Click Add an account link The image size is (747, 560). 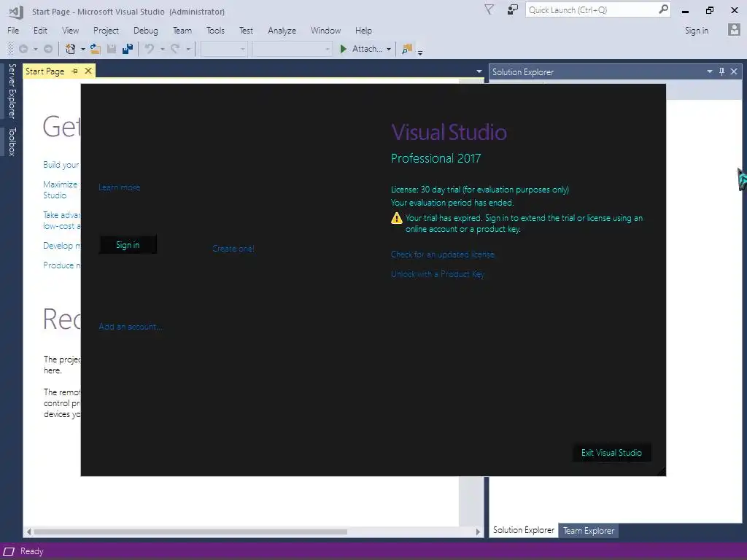coord(131,327)
